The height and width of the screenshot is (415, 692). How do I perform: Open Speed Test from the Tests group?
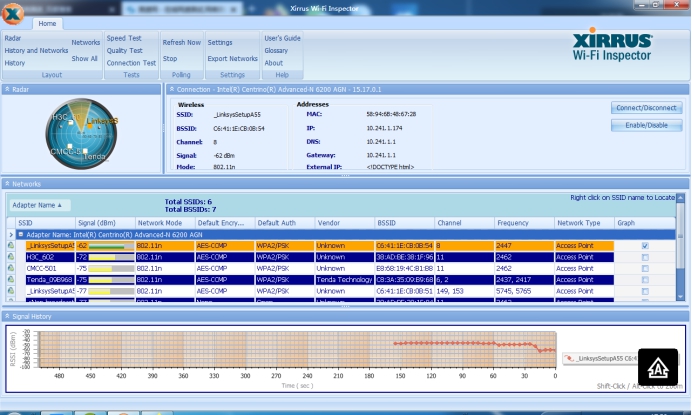pyautogui.click(x=124, y=39)
